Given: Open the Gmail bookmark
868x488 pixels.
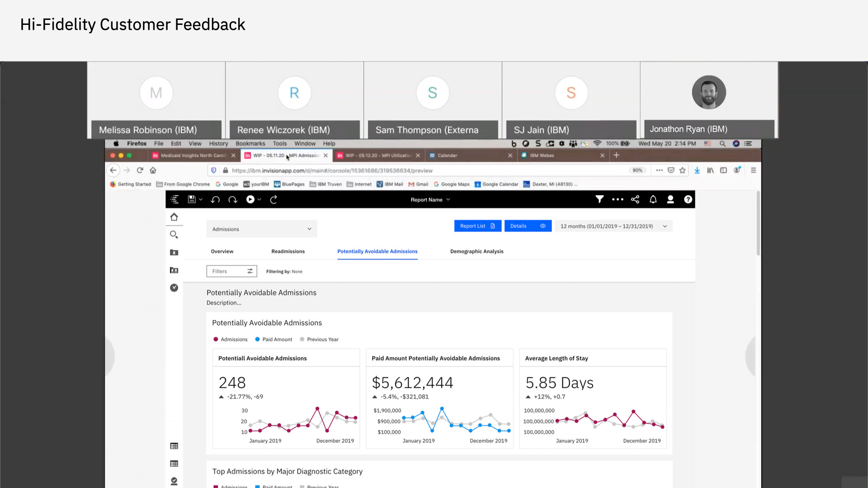Looking at the screenshot, I should point(418,184).
